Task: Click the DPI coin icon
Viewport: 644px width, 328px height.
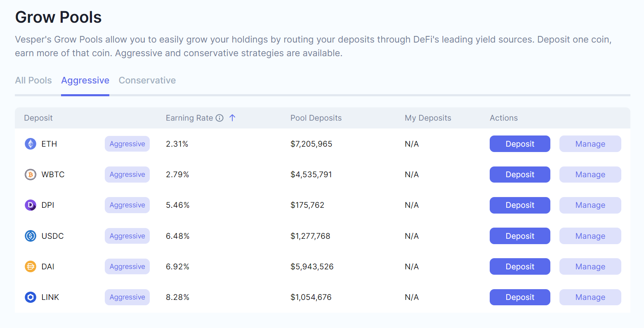Action: tap(31, 205)
